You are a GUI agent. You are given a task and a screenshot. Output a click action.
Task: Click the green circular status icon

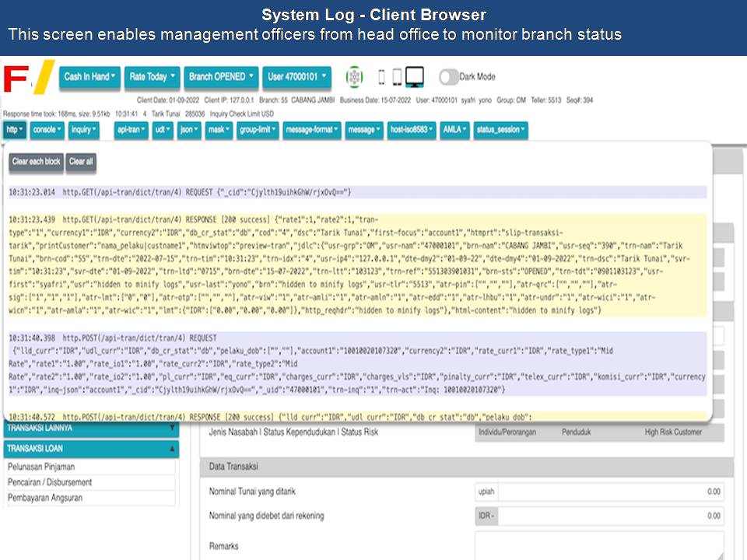tap(354, 77)
